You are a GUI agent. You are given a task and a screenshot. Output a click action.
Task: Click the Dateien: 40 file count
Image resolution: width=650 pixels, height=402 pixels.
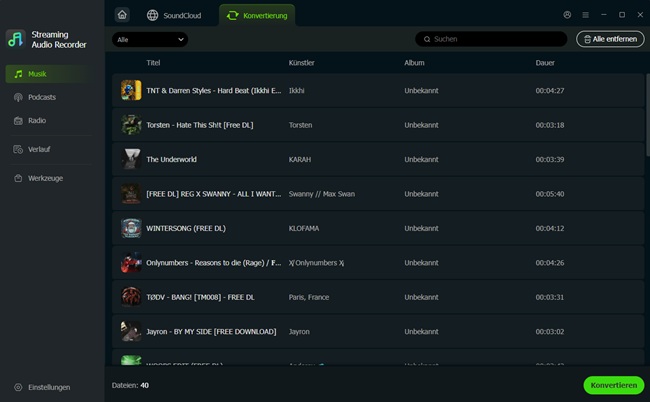pyautogui.click(x=130, y=385)
